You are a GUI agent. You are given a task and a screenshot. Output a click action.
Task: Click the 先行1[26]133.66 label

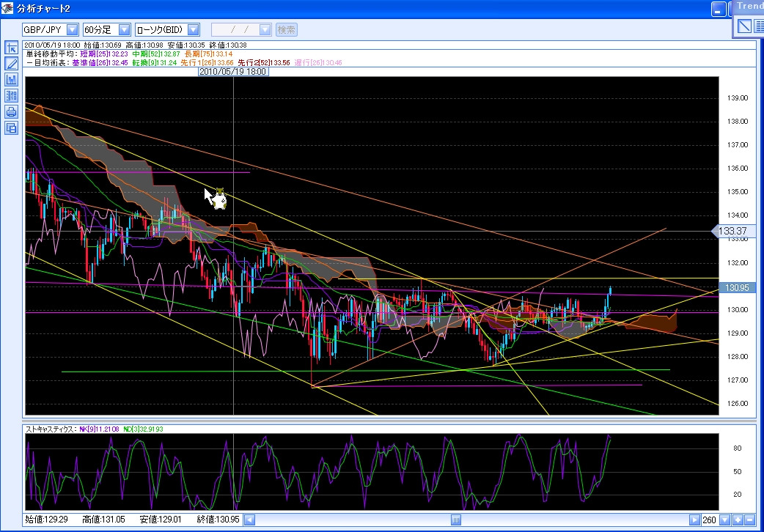pos(207,63)
